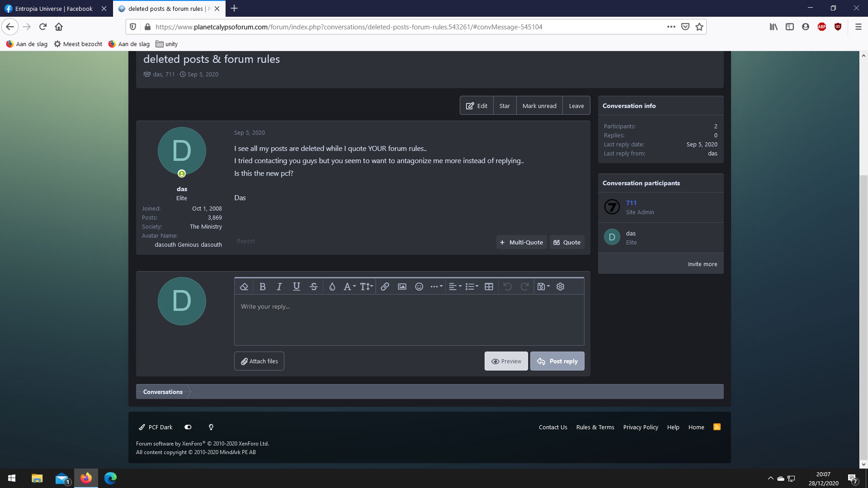Click the Insert Image icon
The height and width of the screenshot is (488, 868).
coord(402,286)
